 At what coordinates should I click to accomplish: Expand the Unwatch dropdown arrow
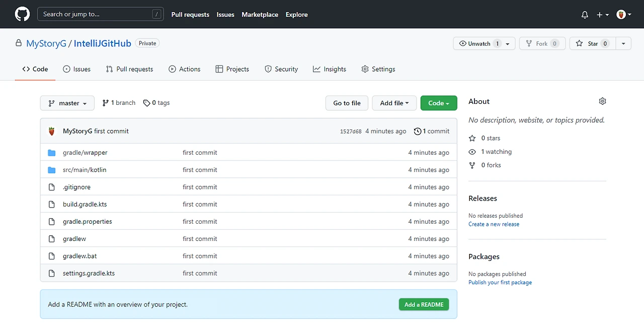coord(509,44)
